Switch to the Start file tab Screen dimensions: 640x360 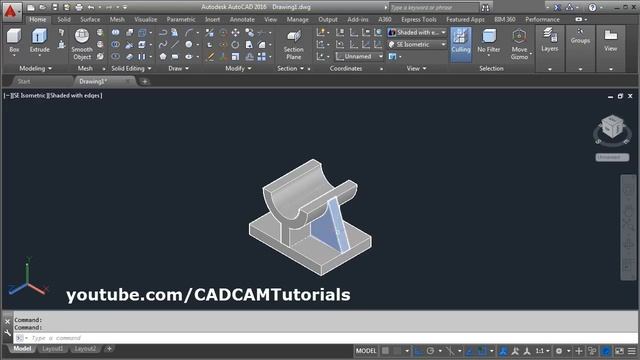pyautogui.click(x=24, y=81)
